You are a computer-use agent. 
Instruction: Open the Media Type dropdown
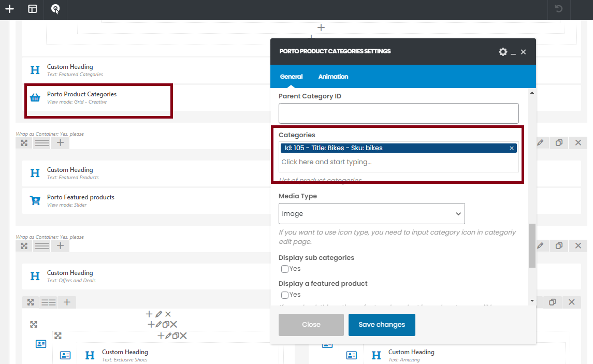(372, 213)
